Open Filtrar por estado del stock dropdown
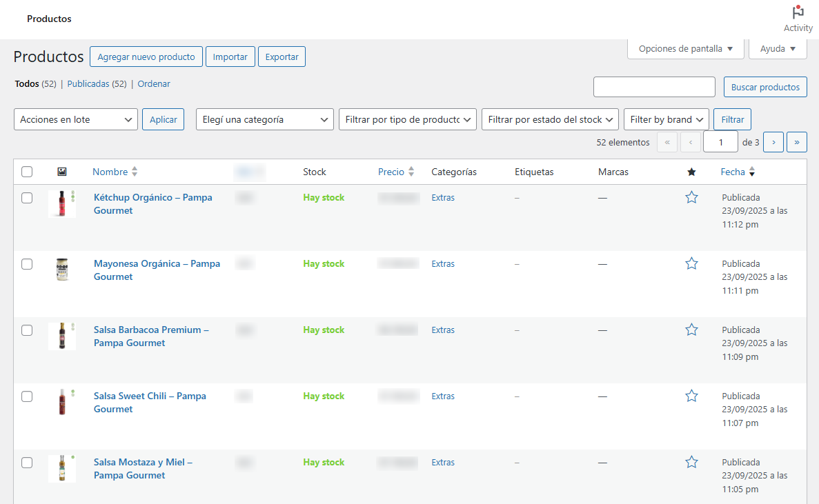The height and width of the screenshot is (504, 819). tap(549, 119)
